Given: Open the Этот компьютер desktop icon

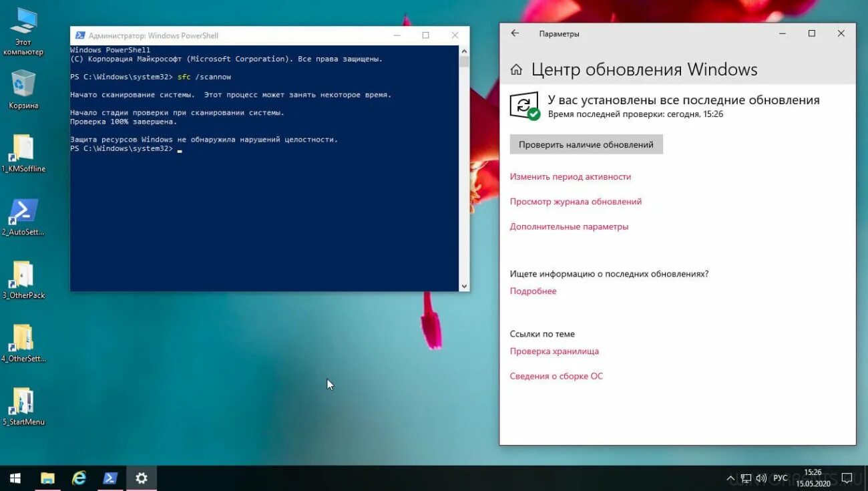Looking at the screenshot, I should (x=23, y=31).
